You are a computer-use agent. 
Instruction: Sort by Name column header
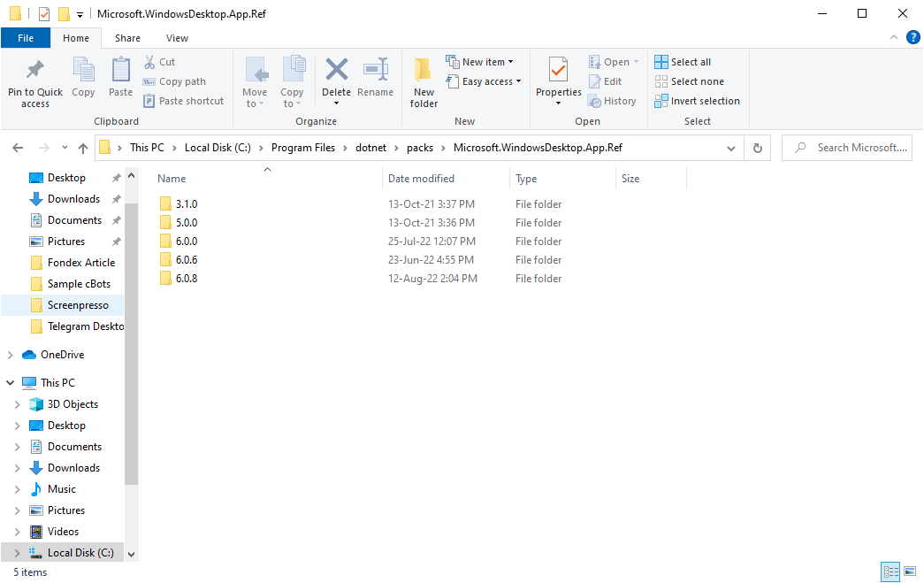point(172,179)
